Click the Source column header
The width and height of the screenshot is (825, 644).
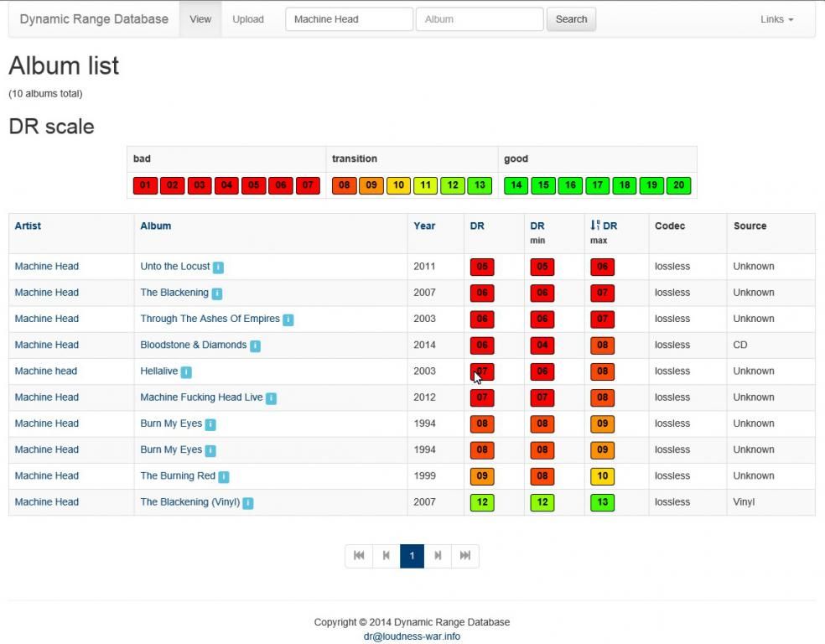tap(750, 226)
